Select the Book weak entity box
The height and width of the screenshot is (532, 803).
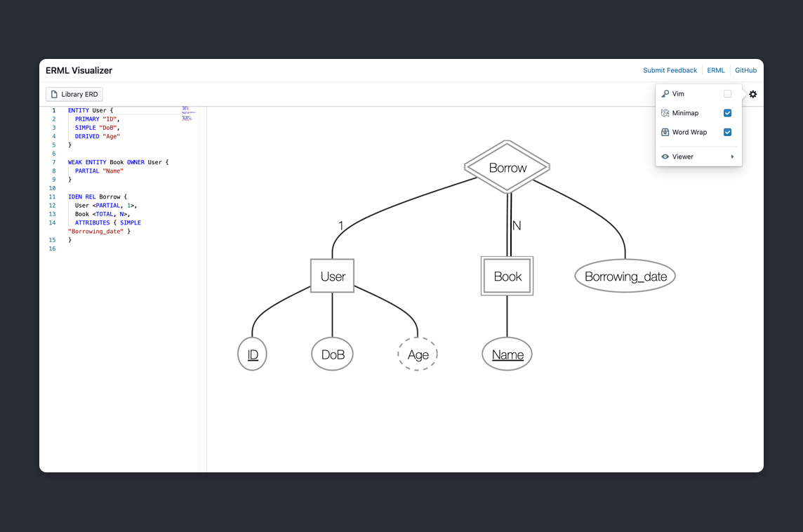507,276
